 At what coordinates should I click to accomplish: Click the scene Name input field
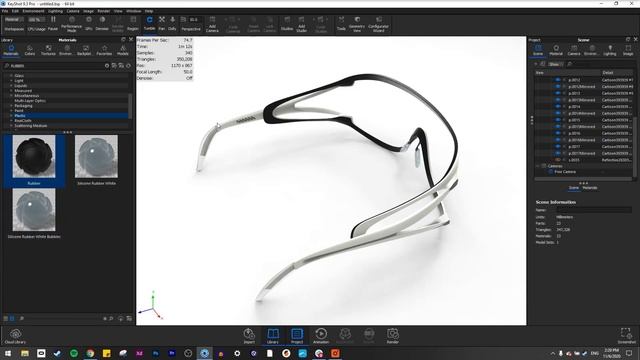click(x=594, y=210)
